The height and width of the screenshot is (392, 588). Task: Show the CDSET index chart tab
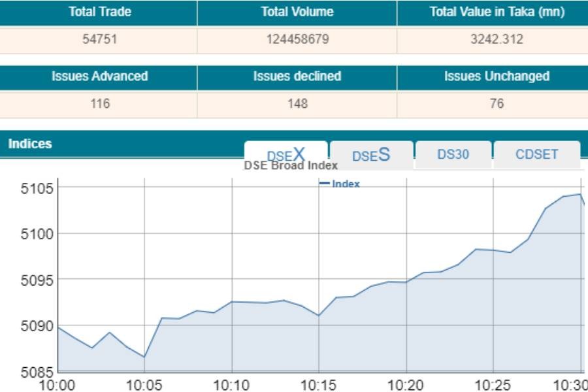tap(536, 155)
